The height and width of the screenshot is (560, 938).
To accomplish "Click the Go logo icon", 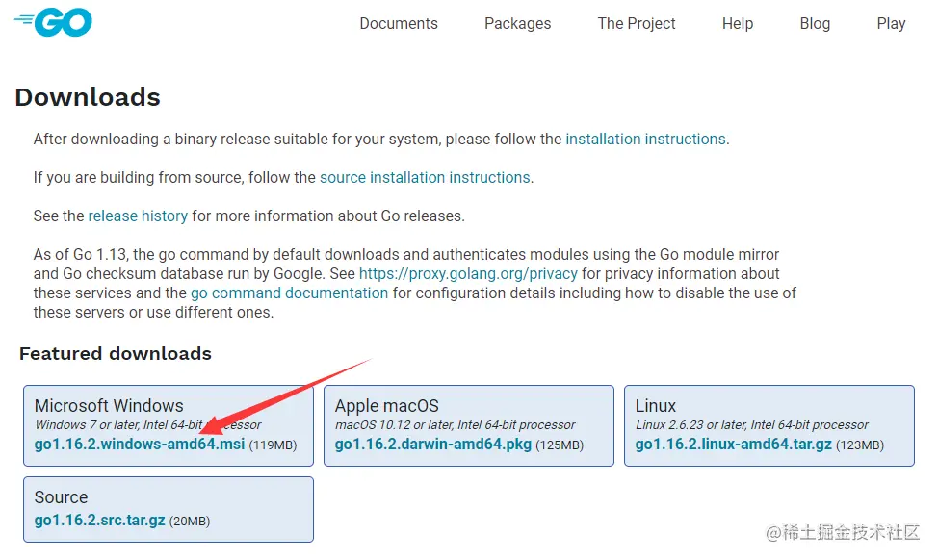I will 53,22.
